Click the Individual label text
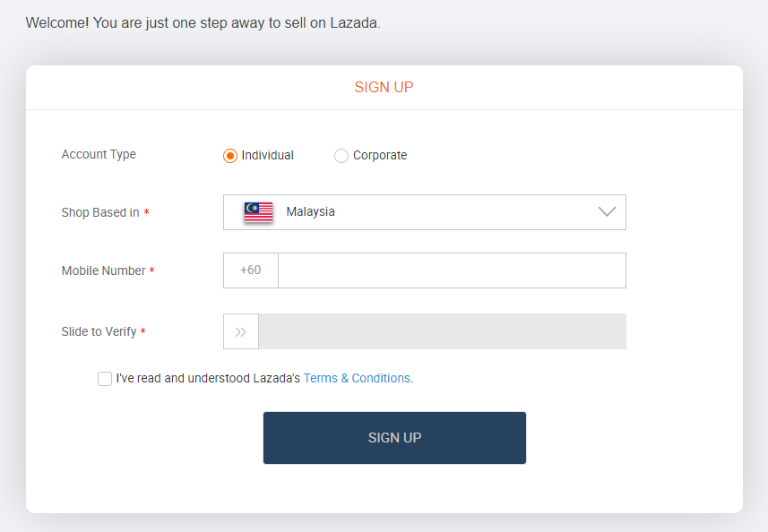The width and height of the screenshot is (768, 532). pyautogui.click(x=267, y=155)
